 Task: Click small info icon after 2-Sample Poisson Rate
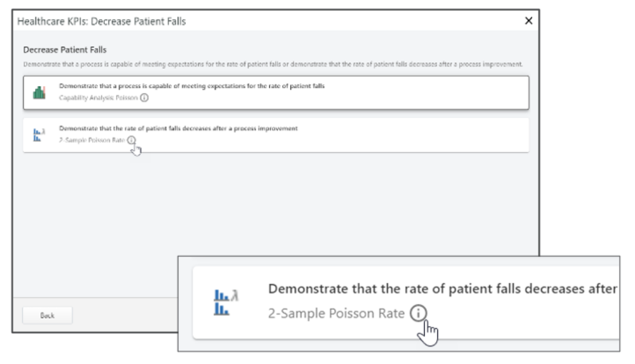coord(131,140)
